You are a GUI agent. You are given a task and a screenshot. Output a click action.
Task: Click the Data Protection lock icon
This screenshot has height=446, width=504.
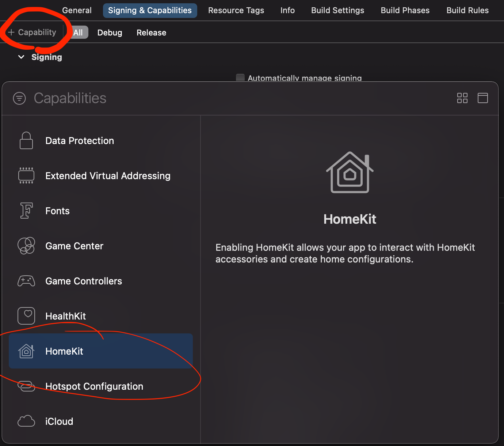(x=26, y=140)
